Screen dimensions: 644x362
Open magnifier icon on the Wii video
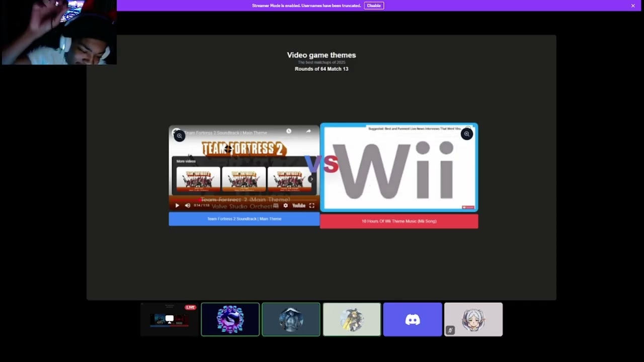467,134
